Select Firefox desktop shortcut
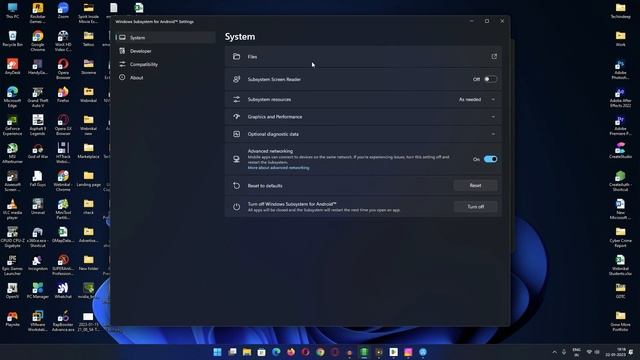The height and width of the screenshot is (360, 640). 63,94
